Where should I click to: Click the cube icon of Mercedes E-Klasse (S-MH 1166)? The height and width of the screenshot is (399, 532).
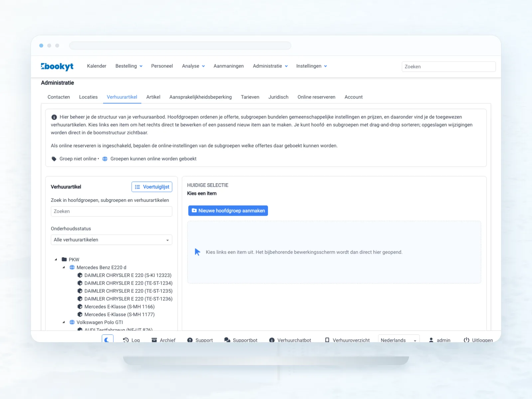[80, 307]
